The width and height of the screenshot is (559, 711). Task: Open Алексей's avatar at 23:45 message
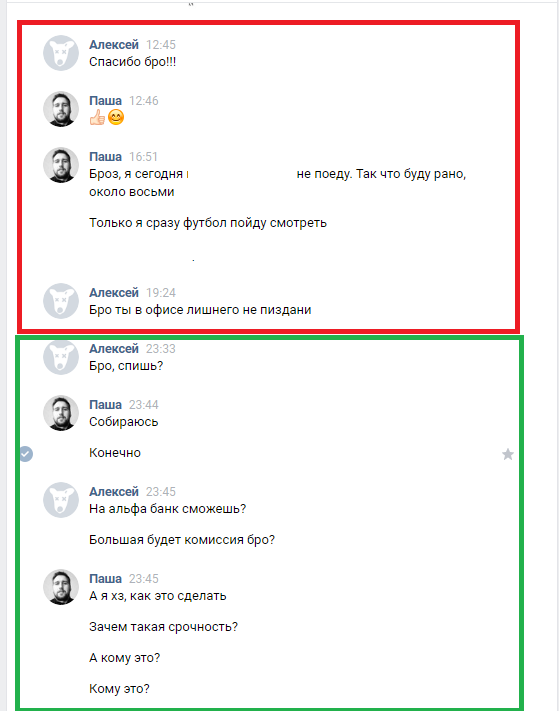pos(61,500)
